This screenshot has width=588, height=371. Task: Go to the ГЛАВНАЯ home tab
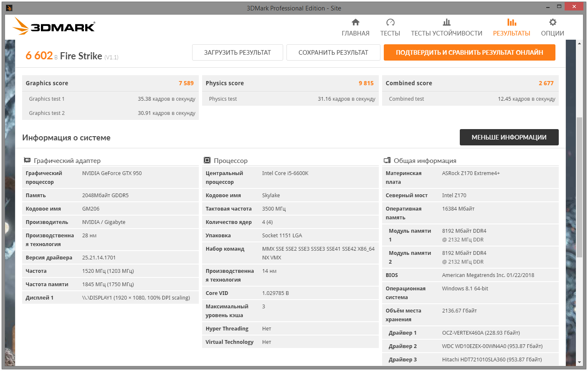355,28
